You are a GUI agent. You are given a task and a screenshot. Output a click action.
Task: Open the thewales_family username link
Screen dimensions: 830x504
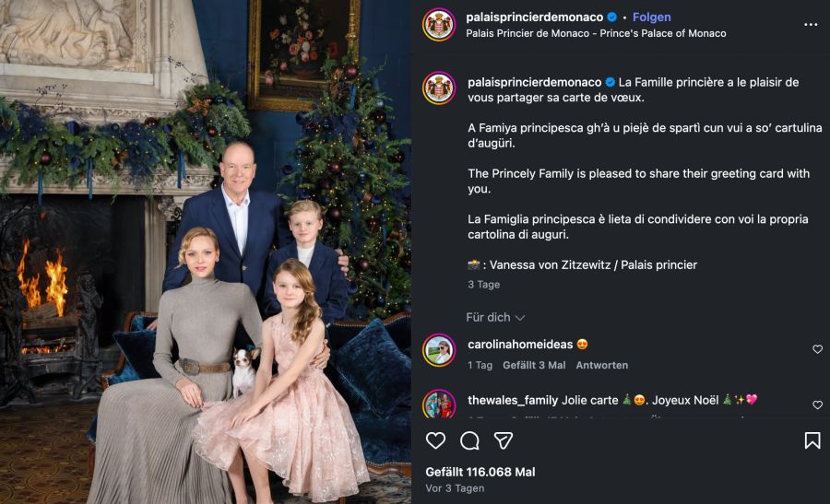513,400
